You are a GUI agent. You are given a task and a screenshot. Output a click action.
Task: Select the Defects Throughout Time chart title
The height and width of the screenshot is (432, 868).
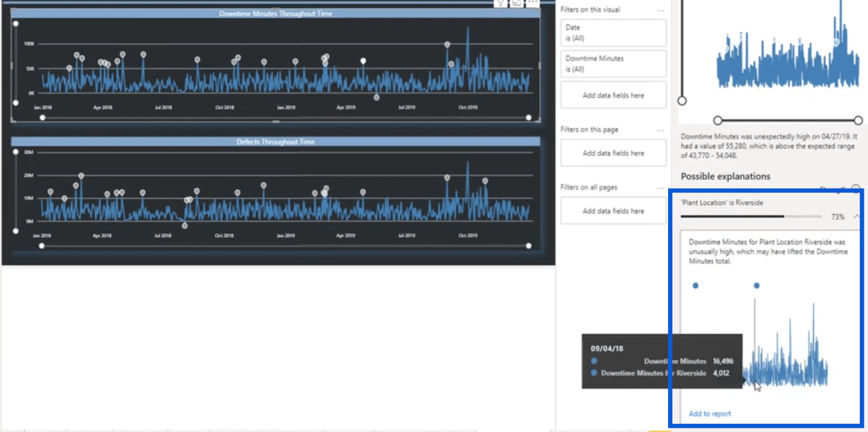[275, 141]
